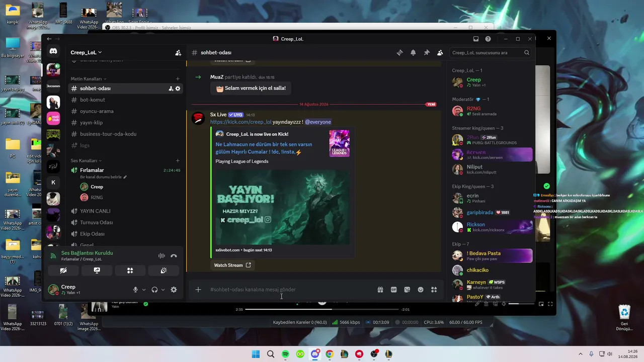Add channel to Ses Kanalları category
The width and height of the screenshot is (644, 362).
click(178, 160)
